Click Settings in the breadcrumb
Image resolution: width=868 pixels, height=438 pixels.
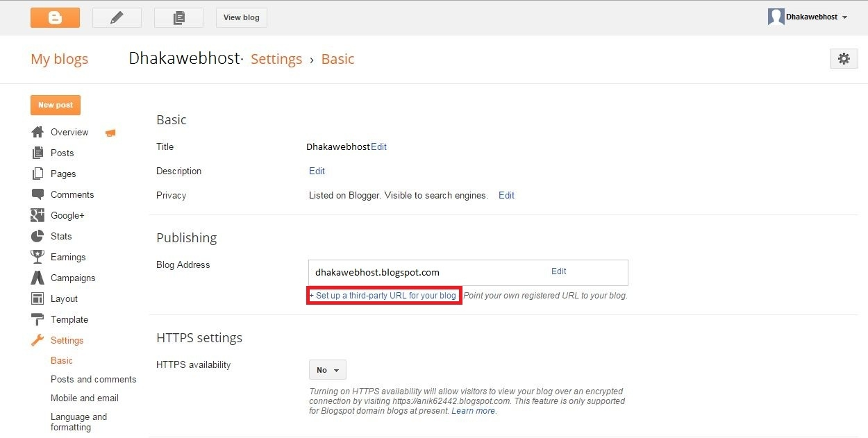(x=276, y=59)
